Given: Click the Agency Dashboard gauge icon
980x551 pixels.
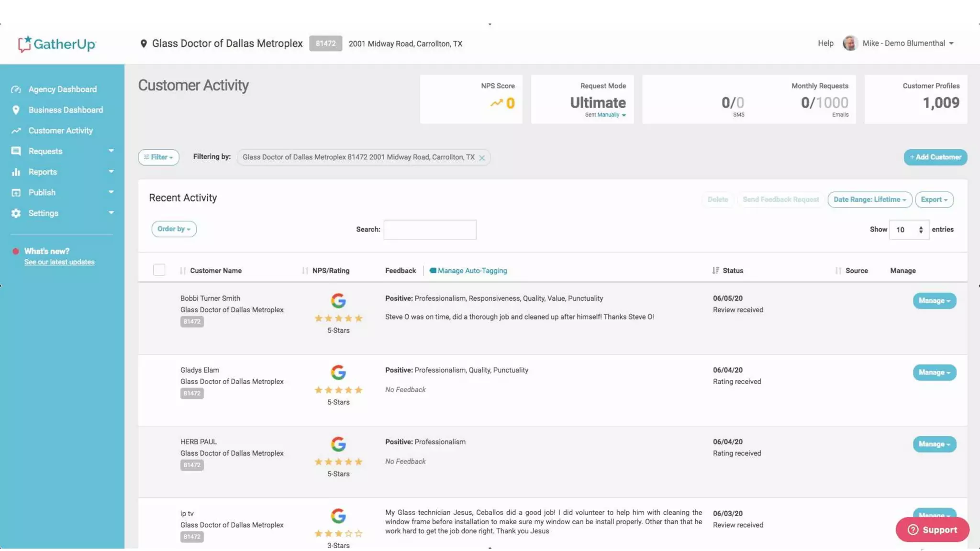Looking at the screenshot, I should point(16,89).
